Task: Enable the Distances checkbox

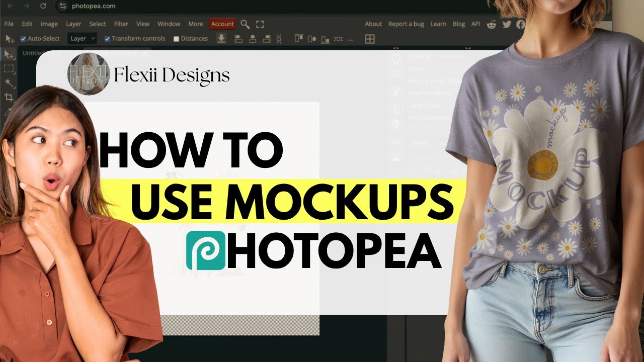Action: (176, 39)
